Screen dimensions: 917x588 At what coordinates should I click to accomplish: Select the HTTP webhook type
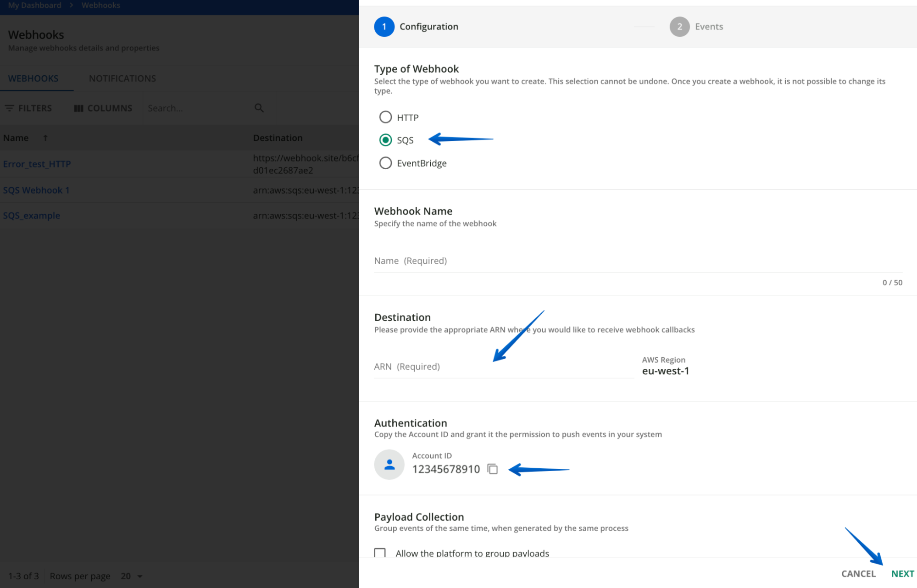385,117
